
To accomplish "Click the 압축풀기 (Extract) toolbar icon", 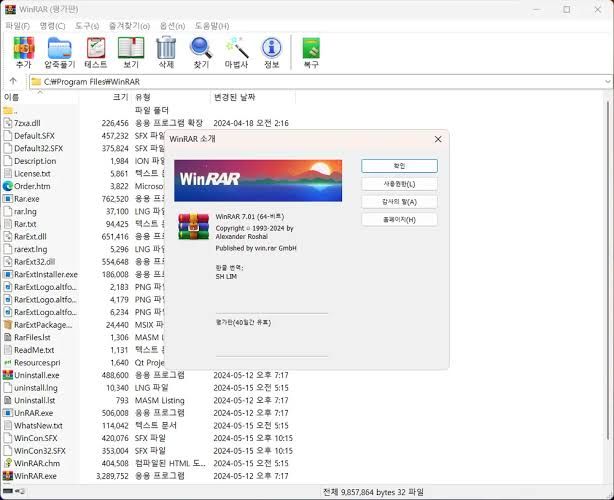I will [x=60, y=48].
